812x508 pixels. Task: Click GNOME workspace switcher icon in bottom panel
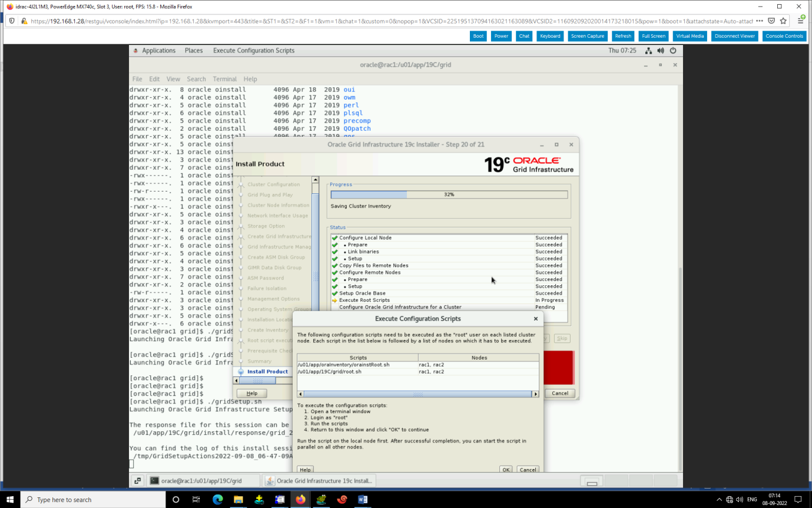pyautogui.click(x=137, y=481)
